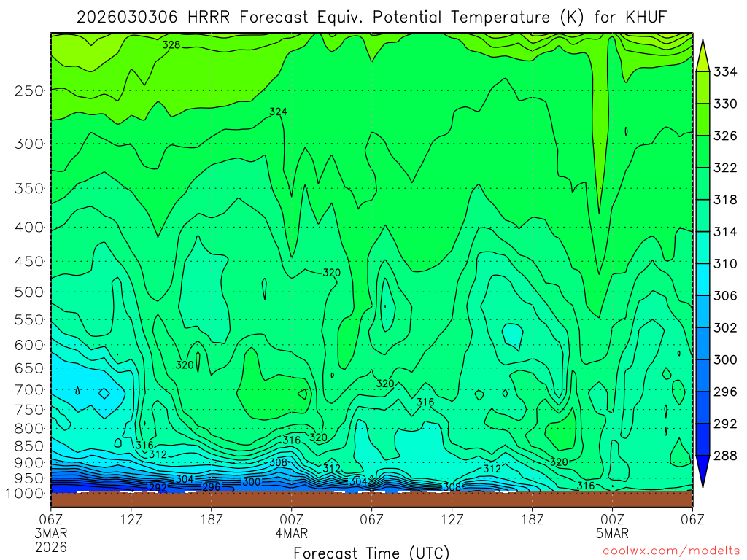
Task: Select the 5MAR date label under the time axis
Action: pyautogui.click(x=612, y=533)
